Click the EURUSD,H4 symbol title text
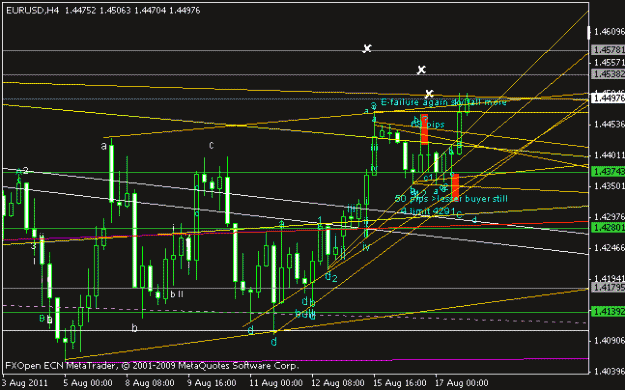Viewport: 625px width, 390px height. pos(33,11)
